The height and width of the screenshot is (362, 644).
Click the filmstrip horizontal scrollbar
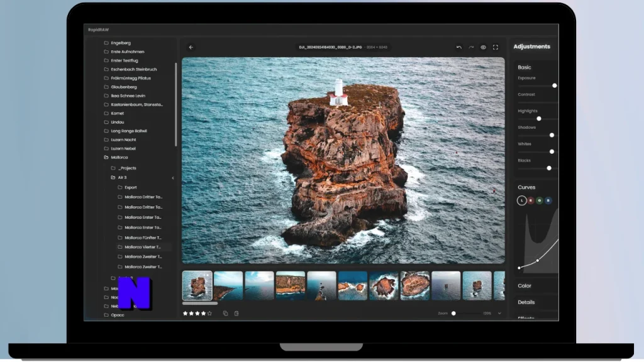coord(200,304)
